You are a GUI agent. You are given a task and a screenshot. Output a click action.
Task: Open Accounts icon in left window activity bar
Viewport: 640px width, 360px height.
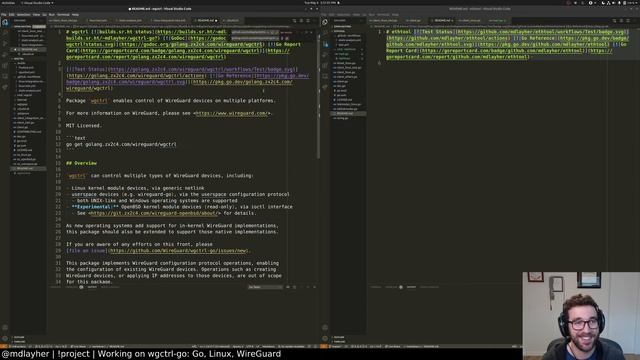click(x=5, y=328)
